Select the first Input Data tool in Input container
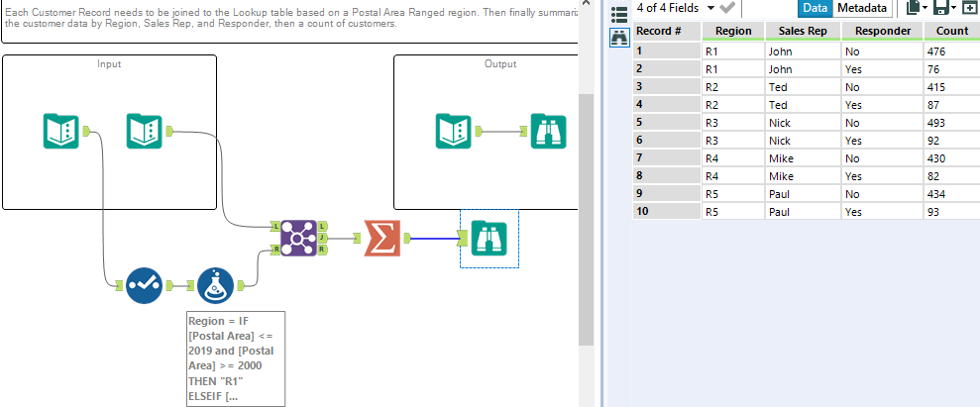Viewport: 980px width, 407px height. point(60,131)
